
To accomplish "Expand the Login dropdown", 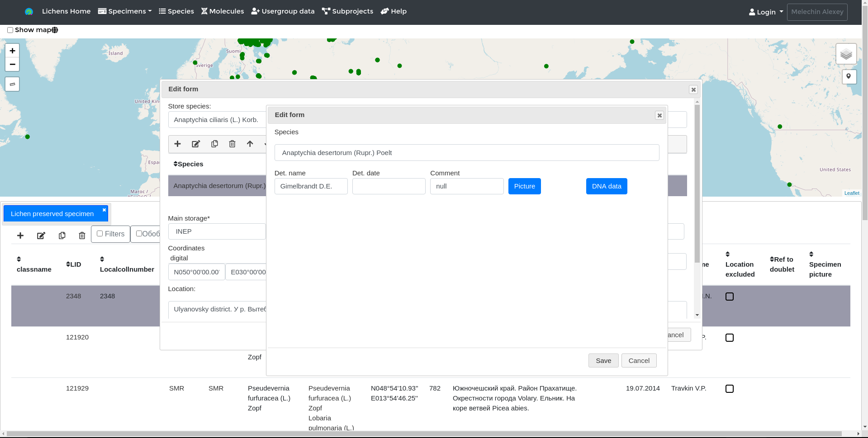I will pos(766,12).
